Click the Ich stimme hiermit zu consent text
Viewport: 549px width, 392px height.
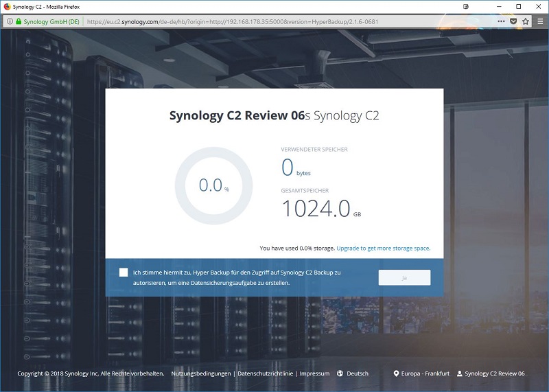pyautogui.click(x=237, y=277)
